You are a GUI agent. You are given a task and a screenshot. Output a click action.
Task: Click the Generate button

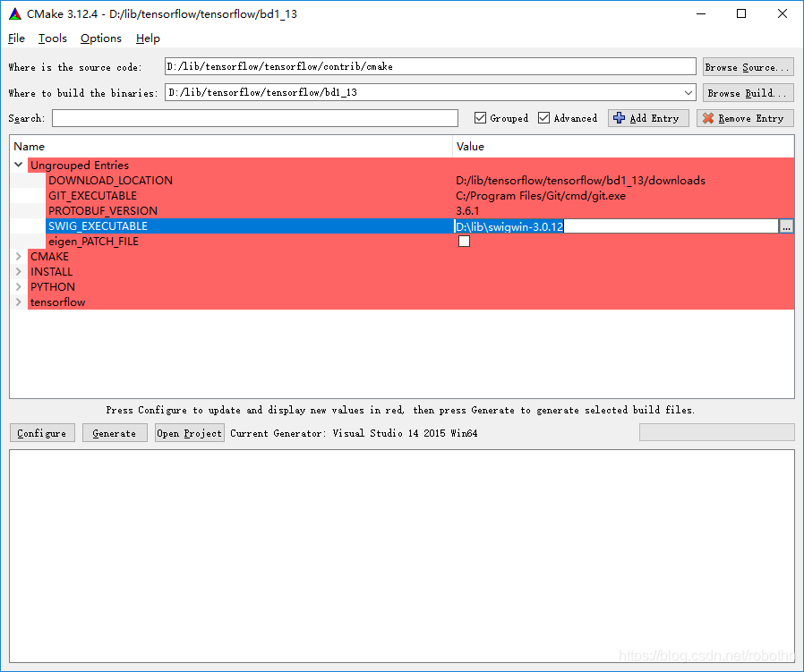[x=115, y=433]
